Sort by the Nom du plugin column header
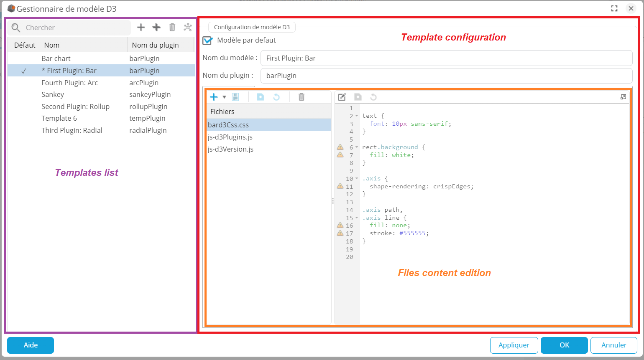This screenshot has width=644, height=360. pyautogui.click(x=161, y=45)
